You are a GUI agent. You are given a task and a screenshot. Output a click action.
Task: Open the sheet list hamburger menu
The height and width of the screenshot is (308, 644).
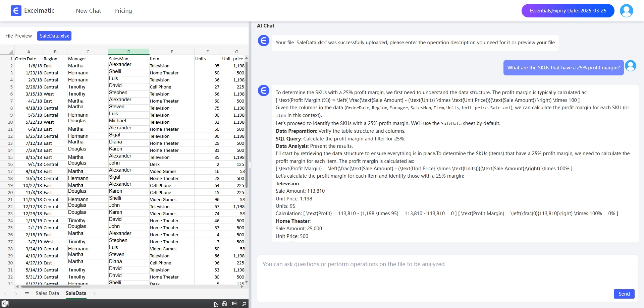[27, 294]
